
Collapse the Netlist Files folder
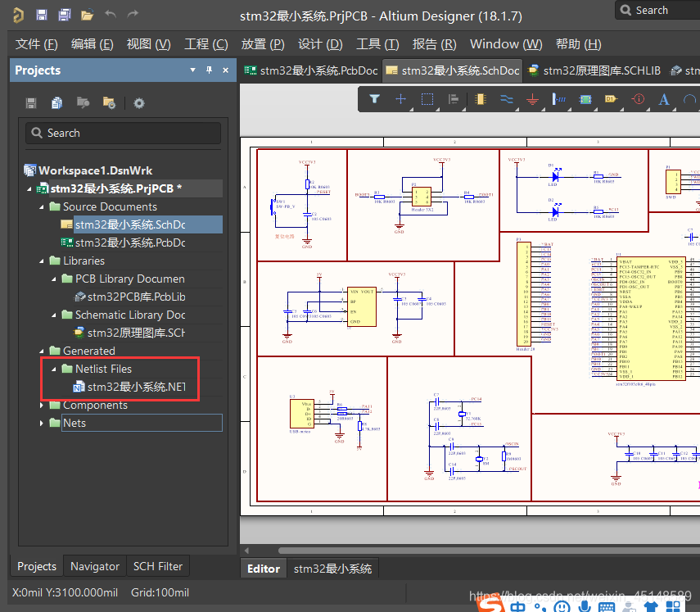click(55, 369)
